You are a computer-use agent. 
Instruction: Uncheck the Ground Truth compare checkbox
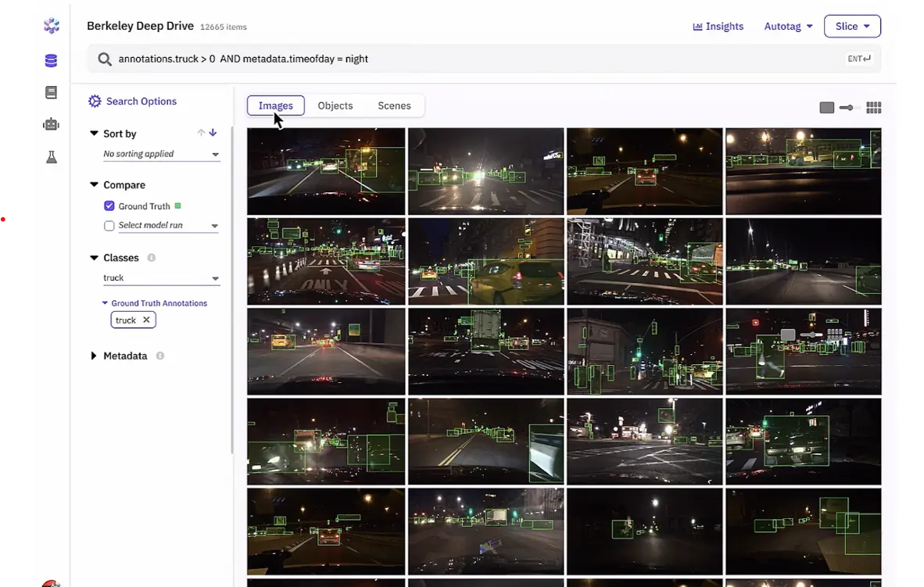click(109, 206)
